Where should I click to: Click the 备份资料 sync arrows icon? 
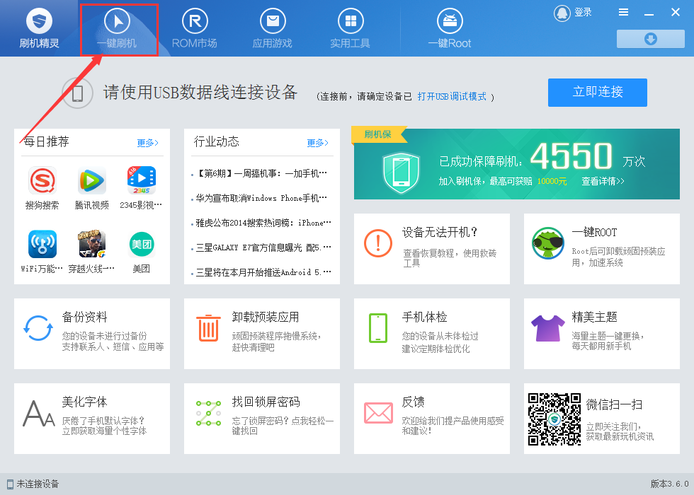pyautogui.click(x=38, y=328)
